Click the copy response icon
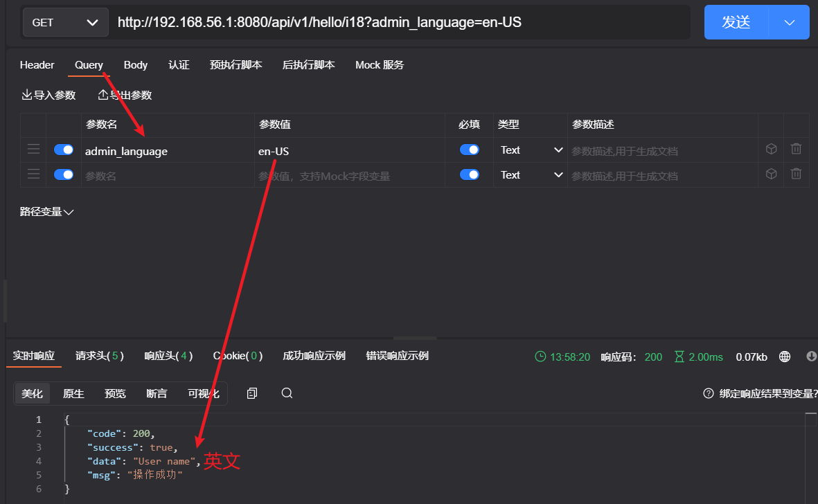The height and width of the screenshot is (504, 818). point(252,393)
